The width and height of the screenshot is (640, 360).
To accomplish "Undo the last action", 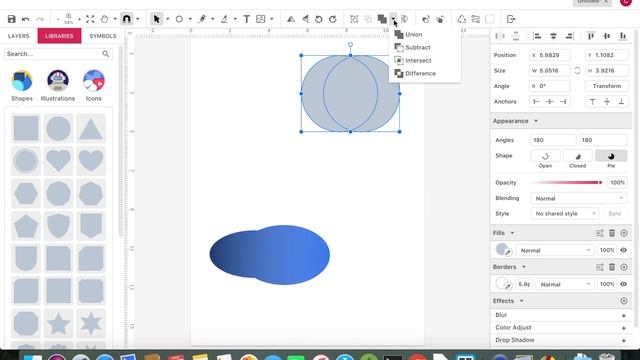I will 26,19.
